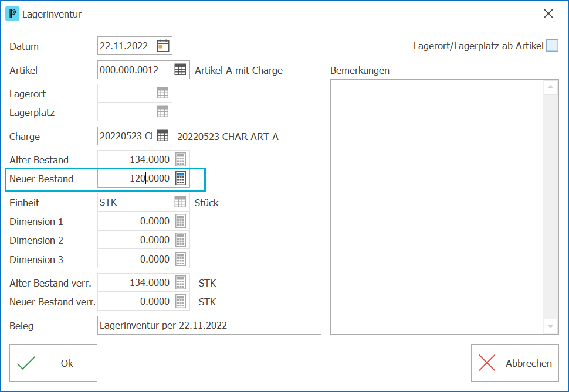Open calculator for Dimension 1

181,221
